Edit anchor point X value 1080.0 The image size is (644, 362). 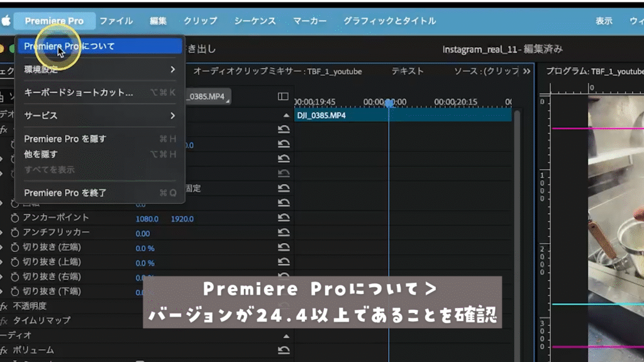click(147, 219)
